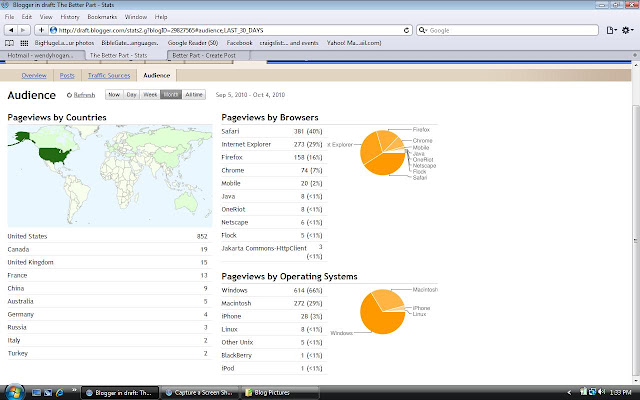The height and width of the screenshot is (400, 640).
Task: Go to the Posts stats tab
Action: (67, 76)
